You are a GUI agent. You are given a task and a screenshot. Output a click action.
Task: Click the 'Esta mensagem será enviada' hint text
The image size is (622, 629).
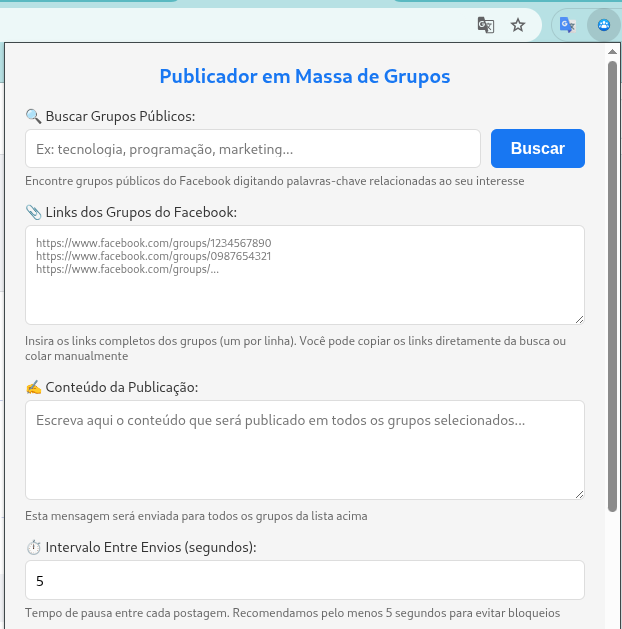coord(196,516)
